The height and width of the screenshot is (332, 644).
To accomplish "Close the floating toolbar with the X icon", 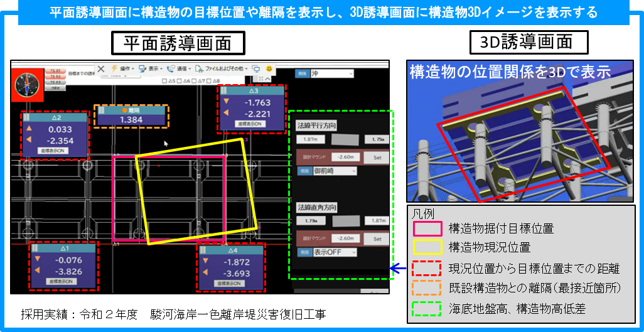I will pos(101,68).
